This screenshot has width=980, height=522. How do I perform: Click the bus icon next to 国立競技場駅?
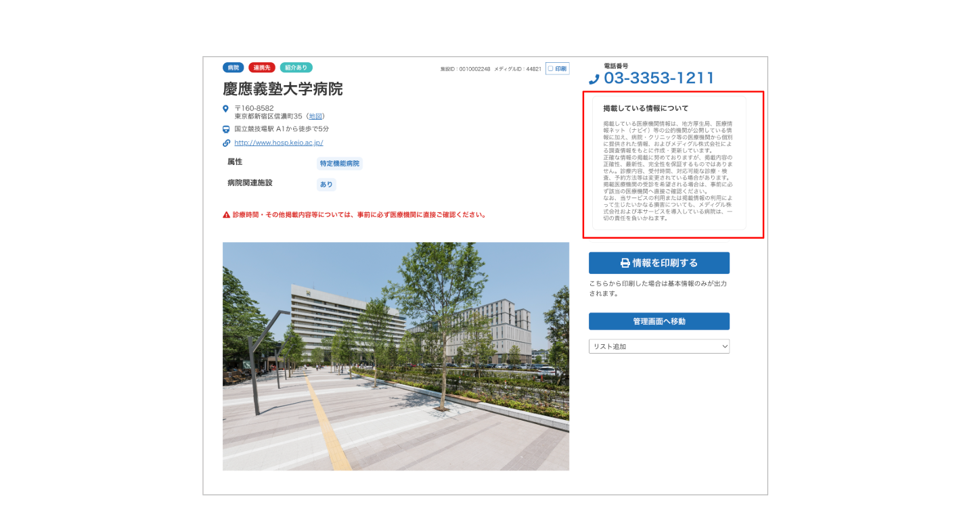pos(226,129)
